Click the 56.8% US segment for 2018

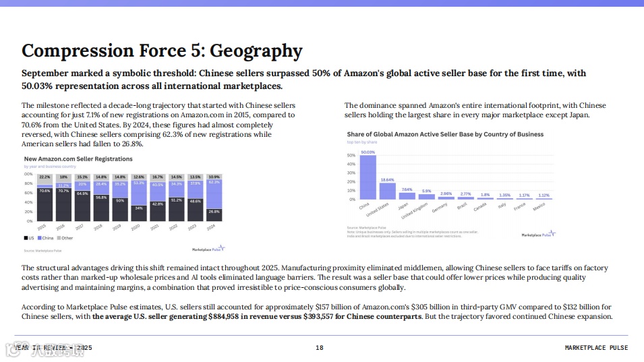tap(101, 208)
